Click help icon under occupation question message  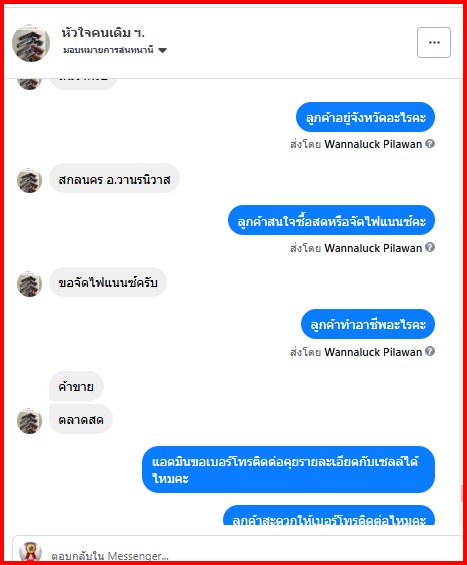430,351
